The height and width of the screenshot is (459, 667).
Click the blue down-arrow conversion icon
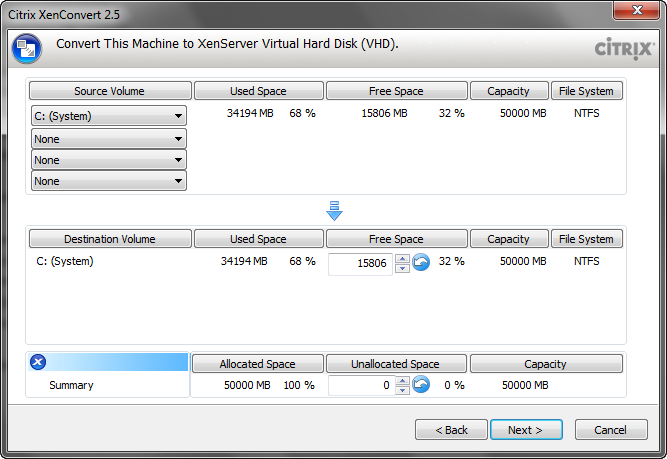[334, 211]
